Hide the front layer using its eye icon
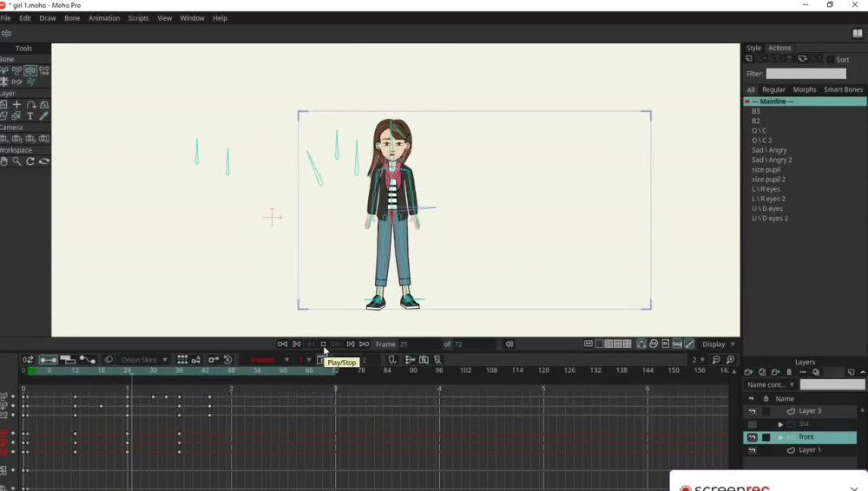 click(752, 437)
